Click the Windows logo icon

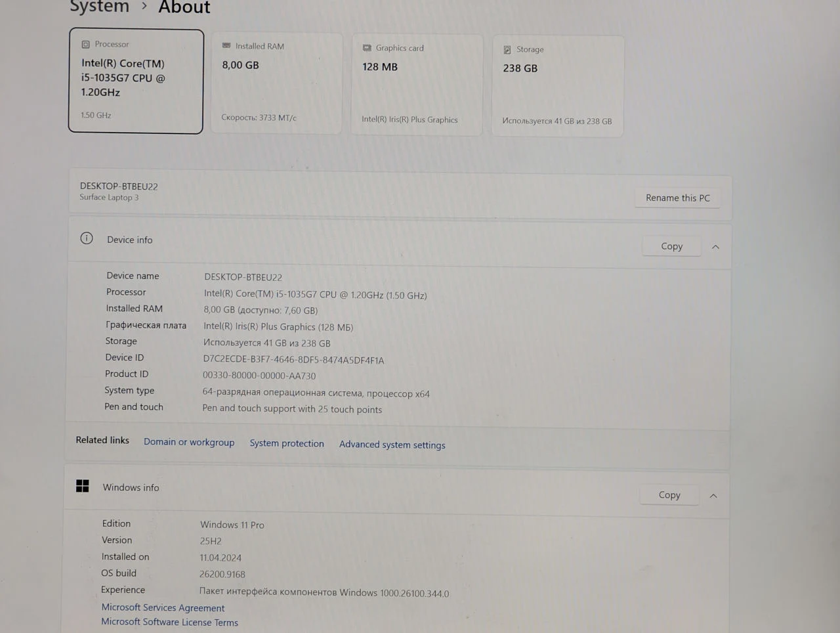83,486
